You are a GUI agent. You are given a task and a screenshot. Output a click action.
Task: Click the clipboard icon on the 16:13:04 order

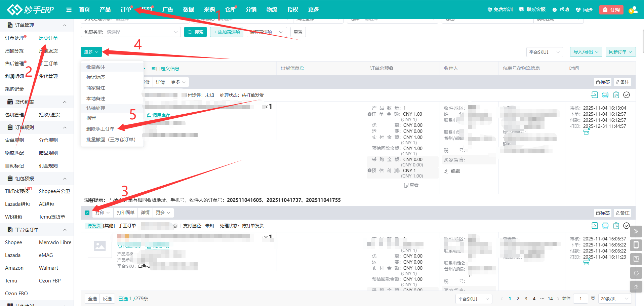[616, 95]
